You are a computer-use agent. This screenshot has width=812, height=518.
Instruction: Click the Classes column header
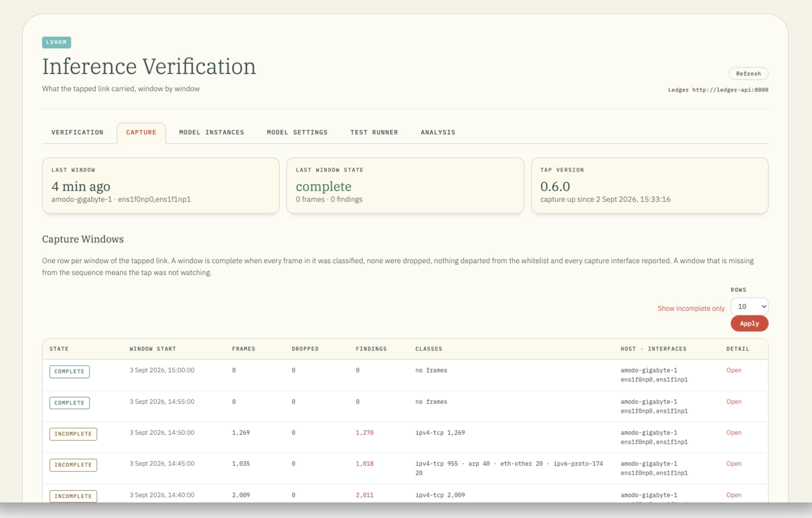[429, 349]
